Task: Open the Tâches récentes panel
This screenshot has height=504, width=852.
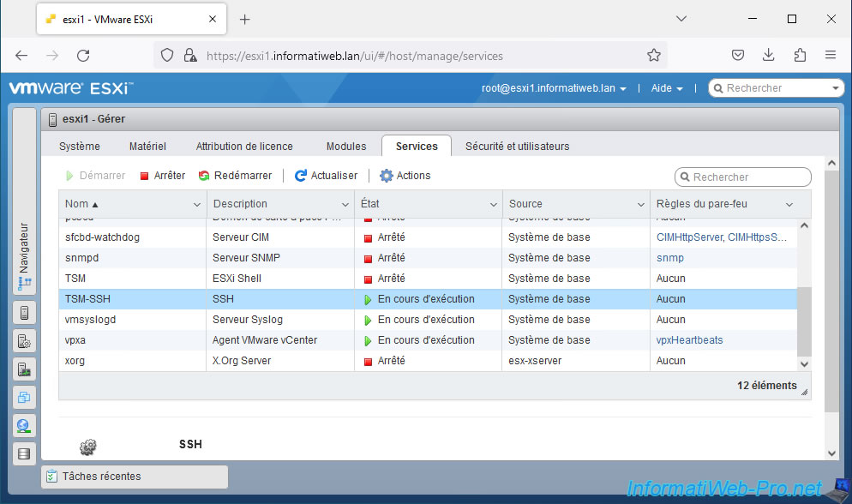Action: click(x=135, y=477)
